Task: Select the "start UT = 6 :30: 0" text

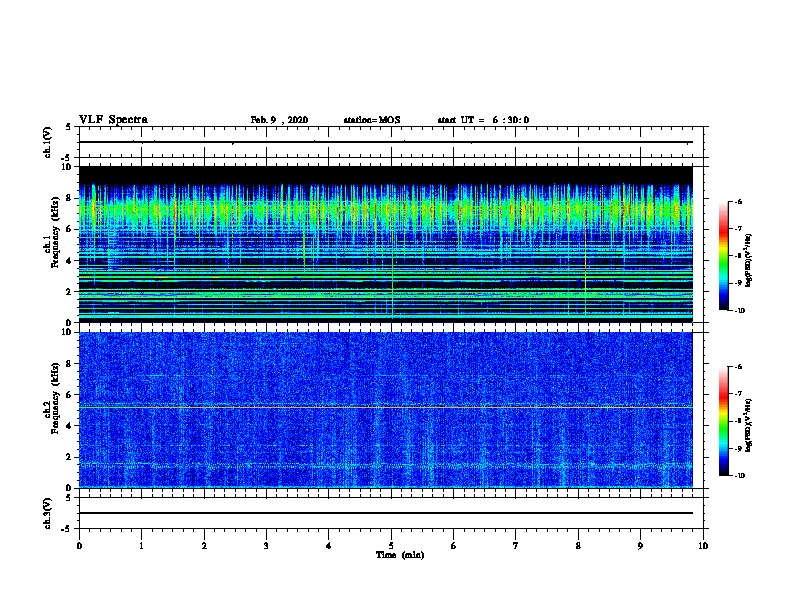Action: coord(483,120)
